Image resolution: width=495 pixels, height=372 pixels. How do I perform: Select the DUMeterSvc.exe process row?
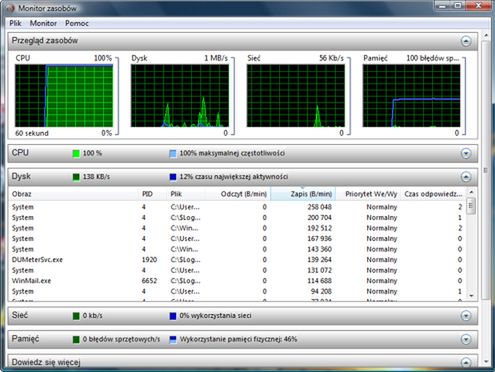[237, 260]
